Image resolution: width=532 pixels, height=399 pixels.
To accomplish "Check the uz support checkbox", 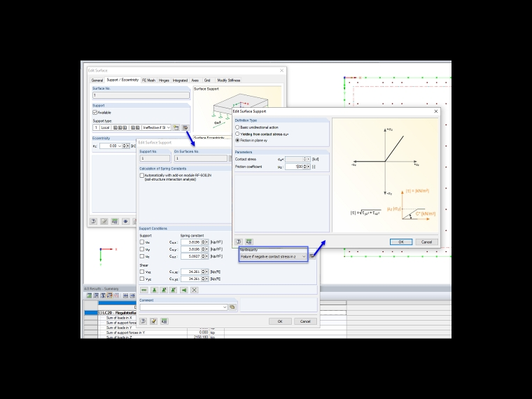I will click(142, 256).
